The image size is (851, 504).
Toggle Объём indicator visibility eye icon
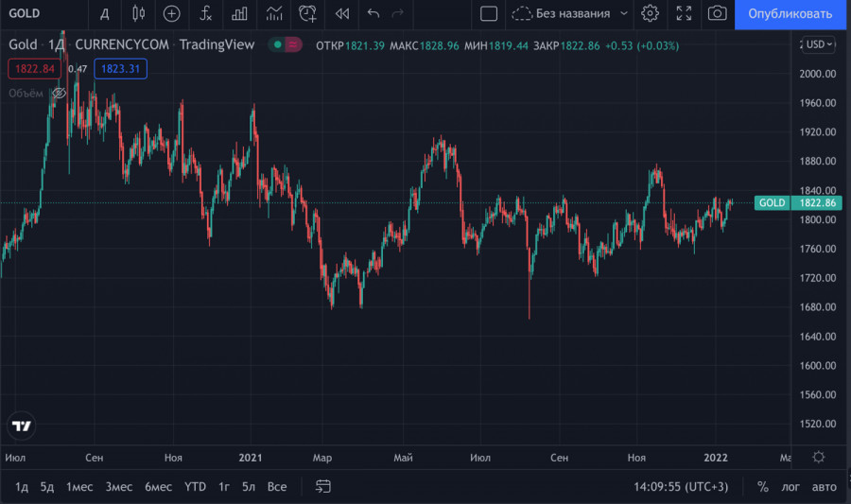point(59,94)
